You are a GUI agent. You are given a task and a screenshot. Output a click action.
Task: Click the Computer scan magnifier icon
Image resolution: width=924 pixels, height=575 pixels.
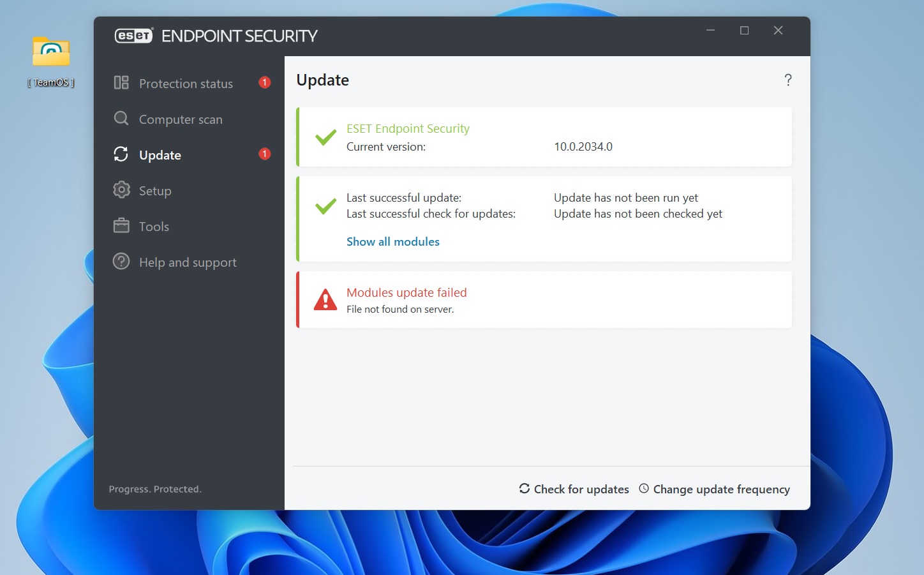pyautogui.click(x=121, y=119)
